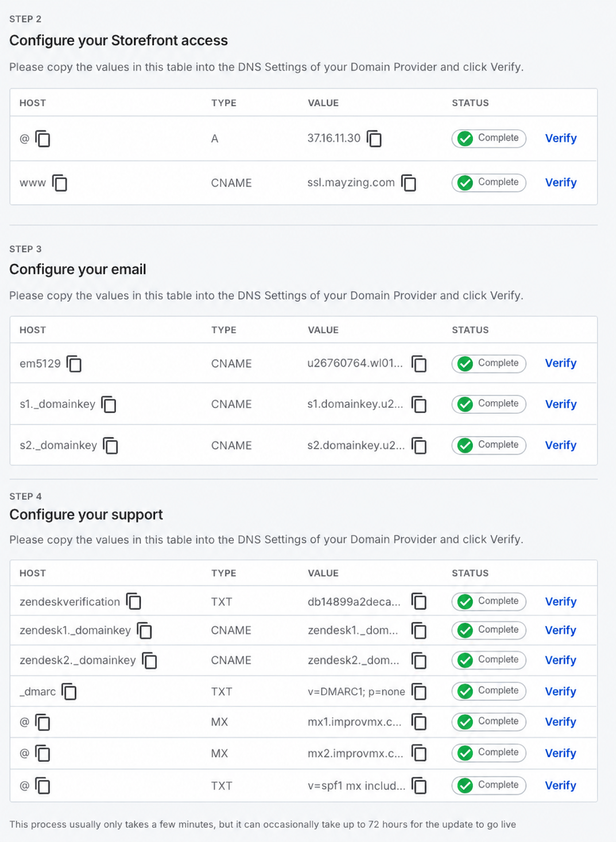This screenshot has height=842, width=616.
Task: Click the Configure your Storefront access heading
Action: pyautogui.click(x=119, y=40)
